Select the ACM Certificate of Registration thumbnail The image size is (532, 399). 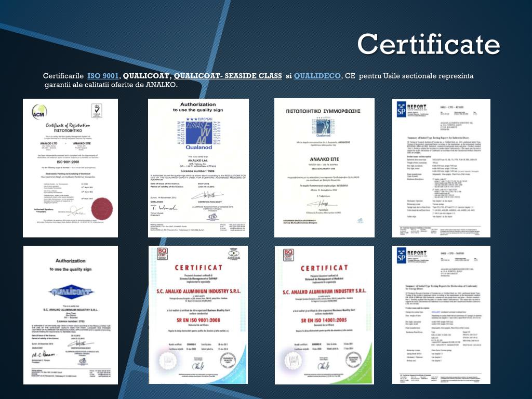[70, 168]
